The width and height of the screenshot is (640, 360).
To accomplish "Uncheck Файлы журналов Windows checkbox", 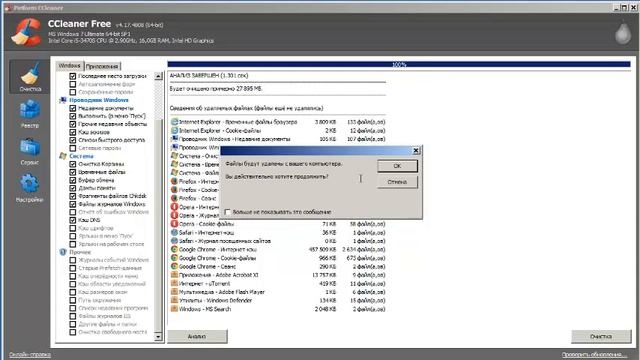I will tap(73, 204).
